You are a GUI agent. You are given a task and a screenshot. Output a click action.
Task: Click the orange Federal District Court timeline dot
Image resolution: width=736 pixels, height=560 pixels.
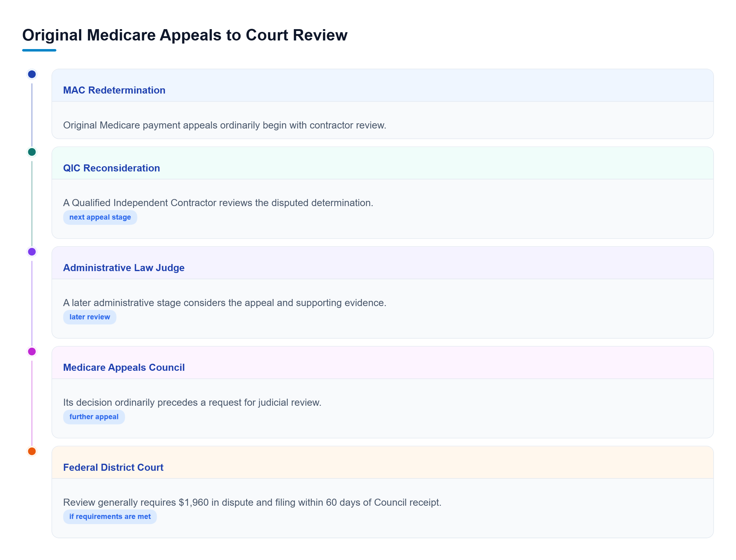(x=32, y=451)
